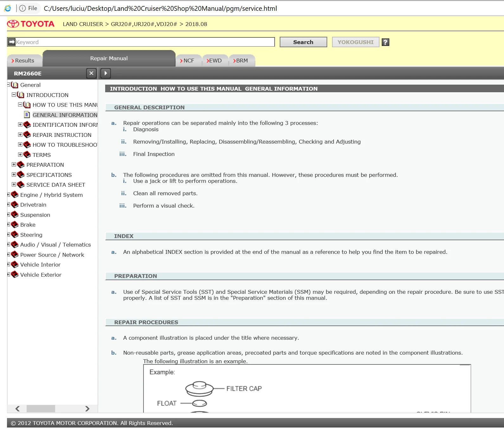Click the Toyota logo
The width and height of the screenshot is (504, 431).
point(31,24)
